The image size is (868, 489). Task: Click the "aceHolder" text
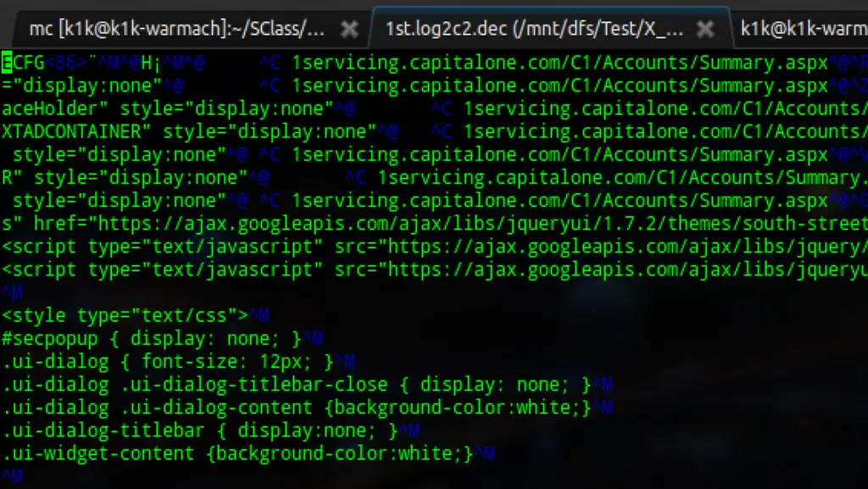click(54, 108)
